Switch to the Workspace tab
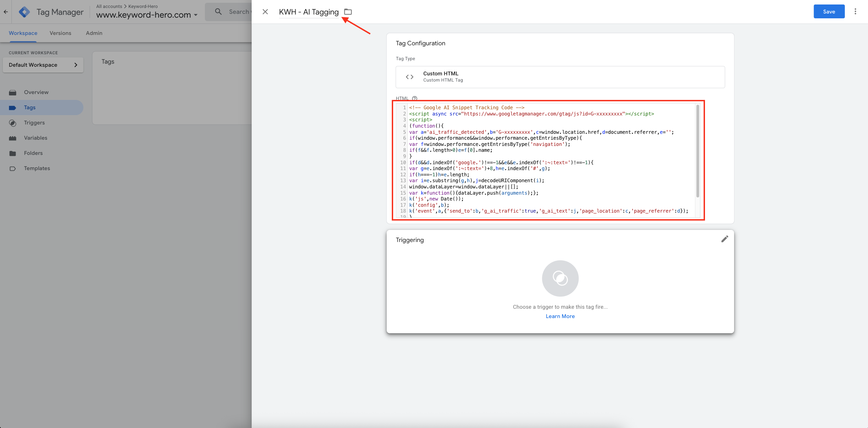Image resolution: width=868 pixels, height=428 pixels. (x=23, y=33)
